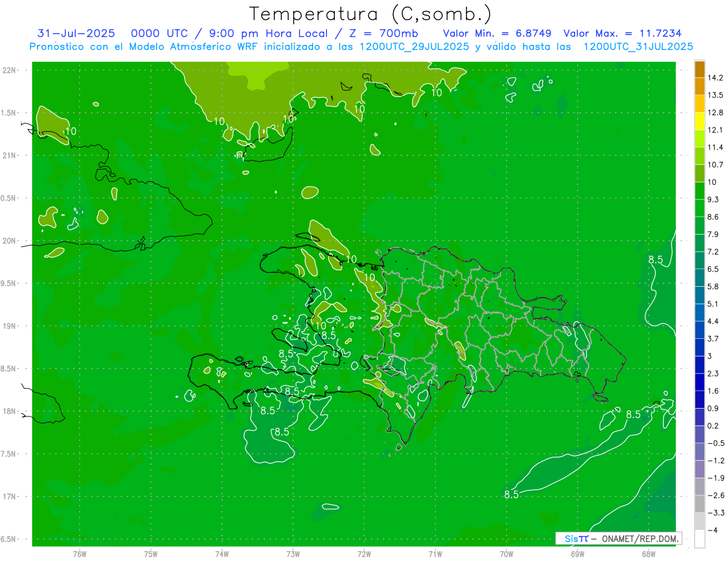Pick the lime swatch between 11.4 and 12.1

(699, 139)
